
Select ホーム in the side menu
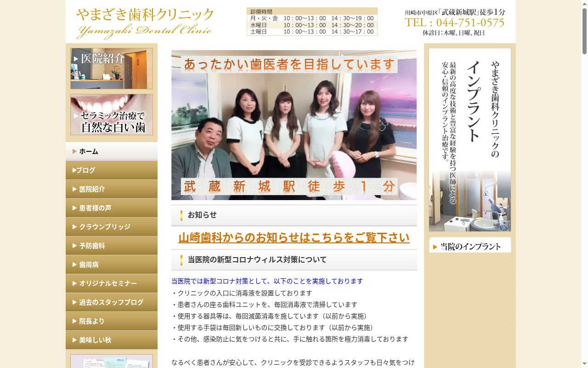(112, 151)
